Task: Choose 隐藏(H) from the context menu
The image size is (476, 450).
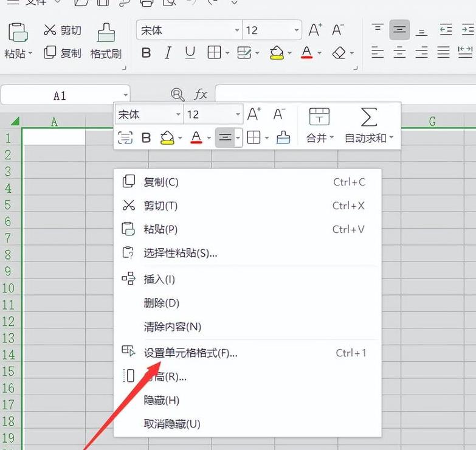Action: tap(247, 400)
